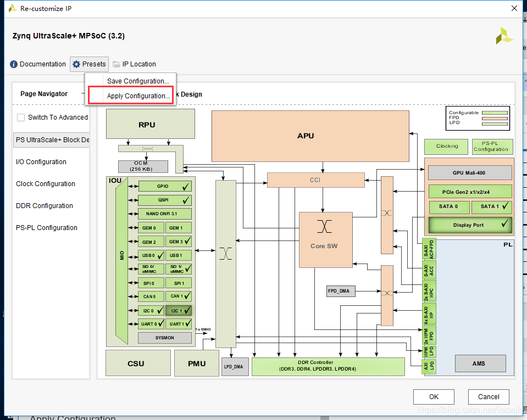Open I/O Configuration page
This screenshot has width=527, height=420.
coord(41,162)
